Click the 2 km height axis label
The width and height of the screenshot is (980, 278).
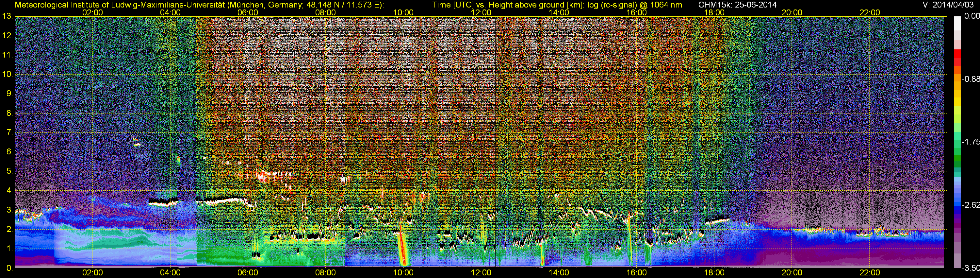coord(9,229)
